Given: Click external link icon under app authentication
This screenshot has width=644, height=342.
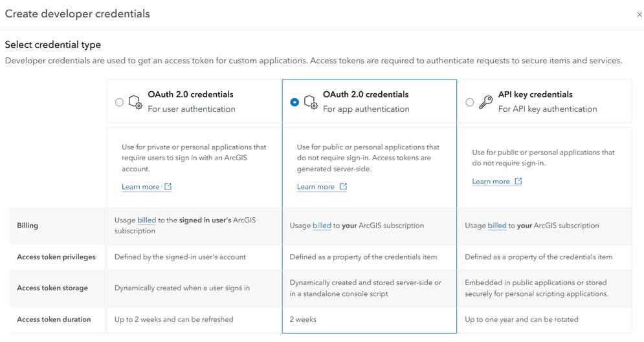Looking at the screenshot, I should coord(343,187).
